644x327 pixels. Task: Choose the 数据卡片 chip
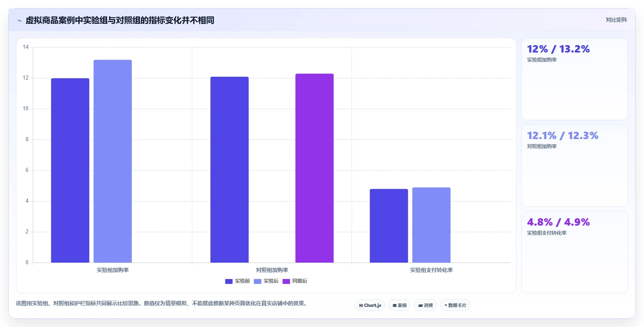[x=455, y=305]
